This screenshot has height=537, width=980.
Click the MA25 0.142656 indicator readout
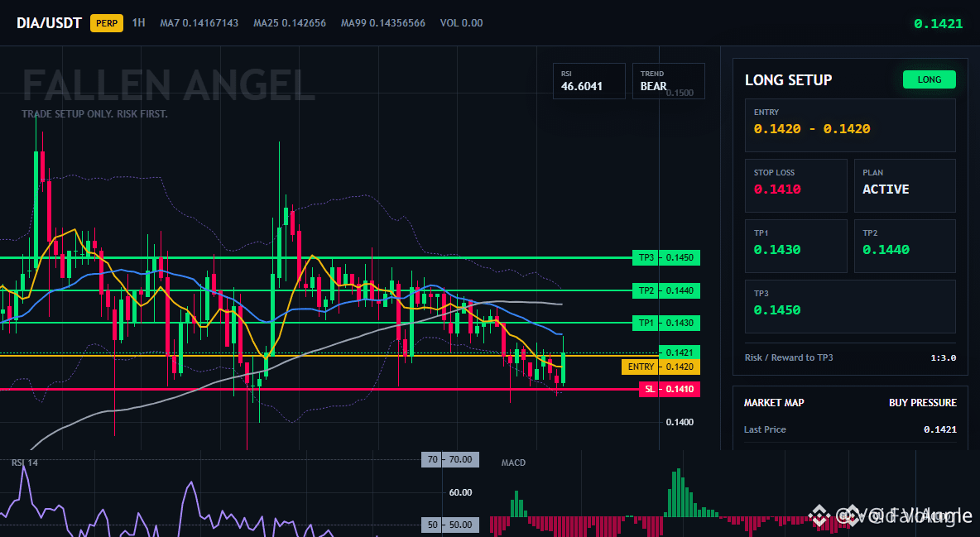click(x=290, y=23)
